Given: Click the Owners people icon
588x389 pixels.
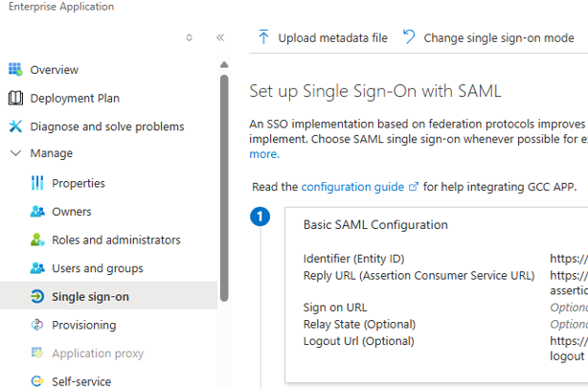Looking at the screenshot, I should point(37,212).
